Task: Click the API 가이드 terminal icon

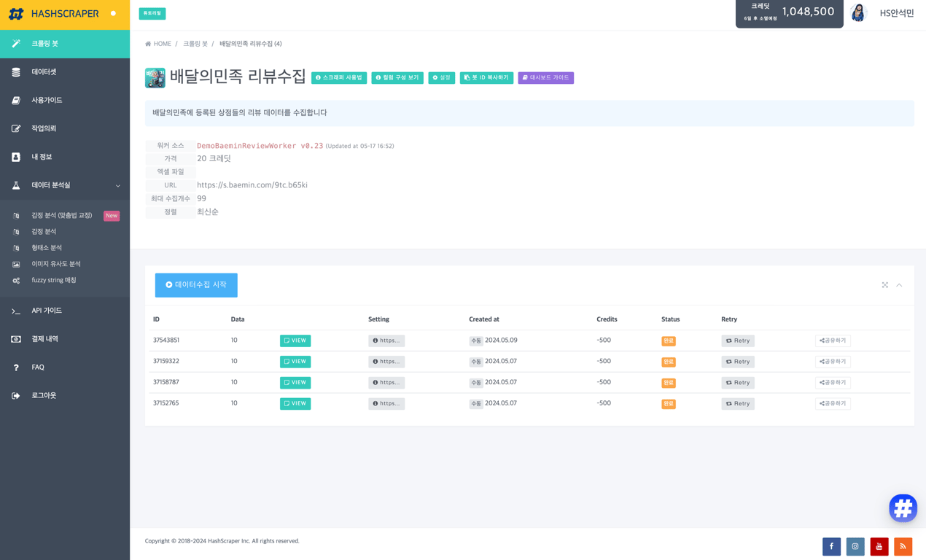Action: coord(16,311)
